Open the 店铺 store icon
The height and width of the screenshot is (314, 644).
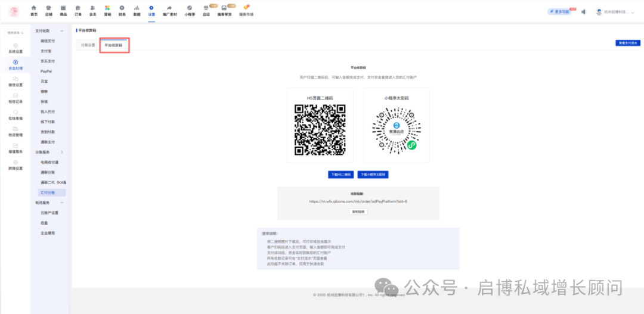48,10
